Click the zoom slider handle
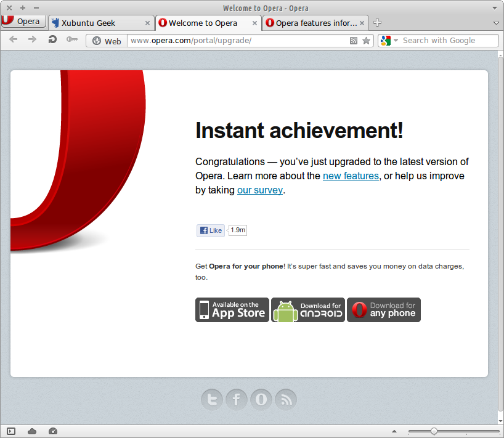Image resolution: width=504 pixels, height=438 pixels. coord(434,431)
